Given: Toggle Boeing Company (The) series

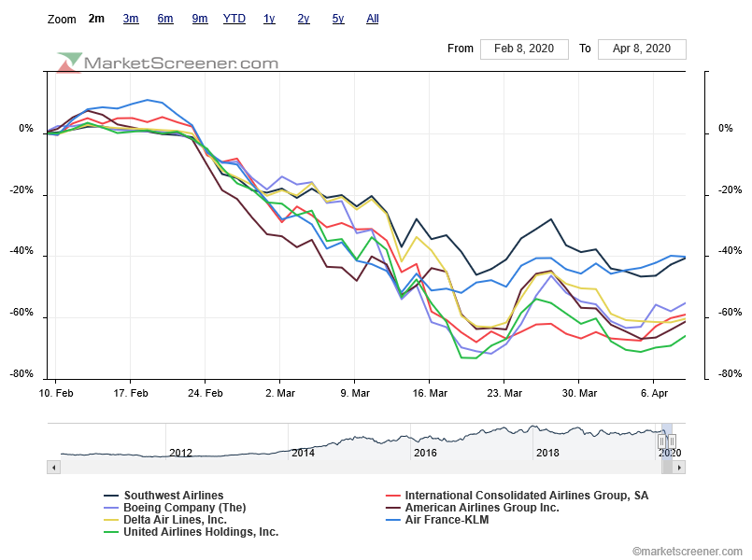Looking at the screenshot, I should [175, 508].
